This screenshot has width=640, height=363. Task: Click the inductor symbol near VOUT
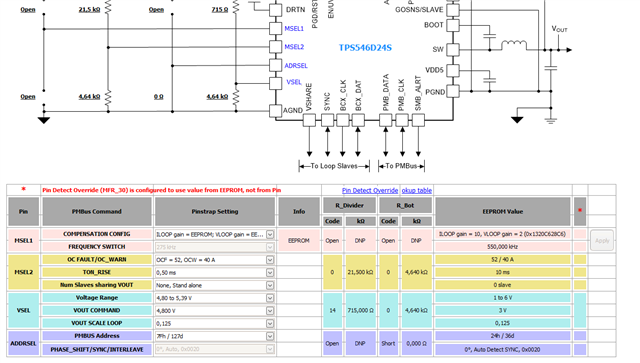click(x=514, y=45)
